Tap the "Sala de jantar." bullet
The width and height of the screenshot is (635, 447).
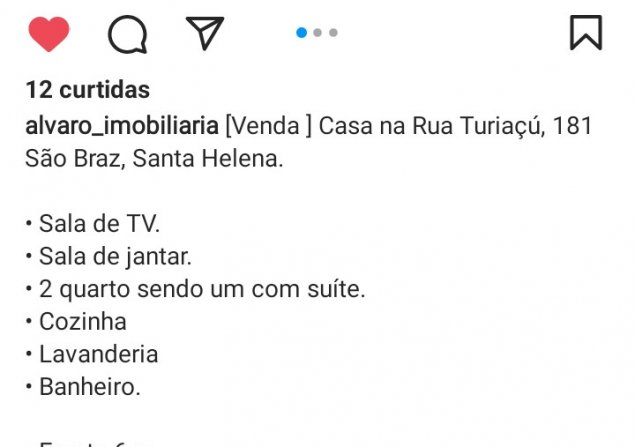114,256
